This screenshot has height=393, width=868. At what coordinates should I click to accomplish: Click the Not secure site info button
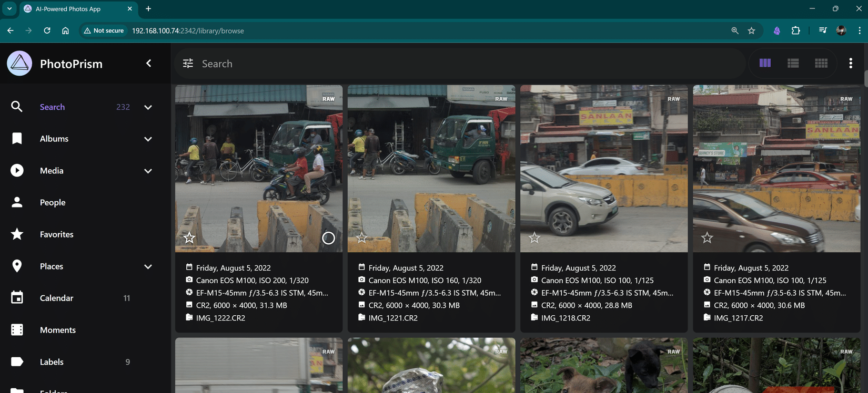[x=104, y=30]
